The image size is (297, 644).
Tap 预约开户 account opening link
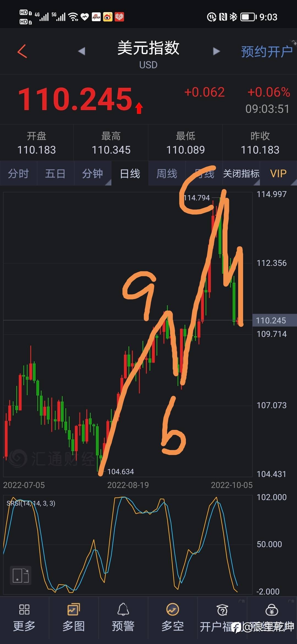click(267, 51)
